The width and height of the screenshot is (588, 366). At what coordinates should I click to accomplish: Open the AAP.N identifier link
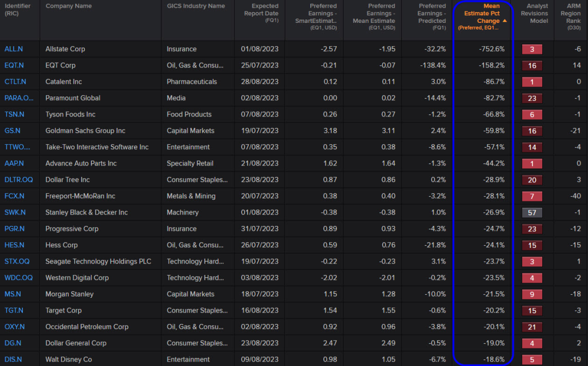(x=14, y=163)
